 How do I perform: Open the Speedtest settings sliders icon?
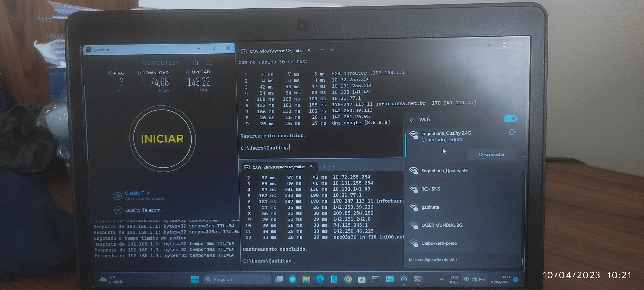pyautogui.click(x=209, y=62)
